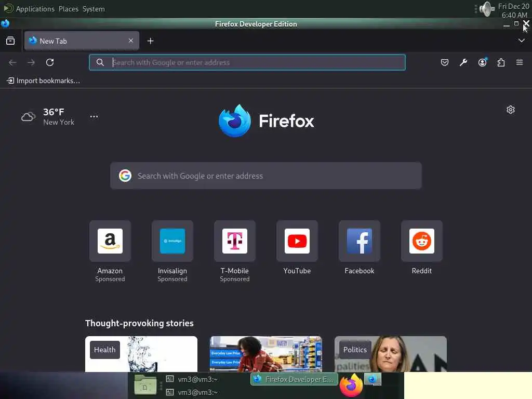Click Import bookmarks in bookmarks toolbar
The width and height of the screenshot is (532, 399).
point(44,81)
